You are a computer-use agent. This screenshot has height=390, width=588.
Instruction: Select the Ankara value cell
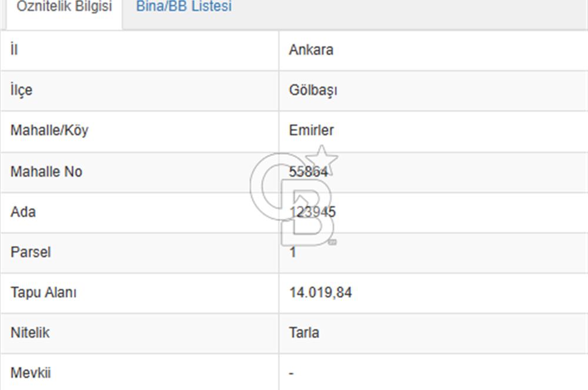click(311, 50)
